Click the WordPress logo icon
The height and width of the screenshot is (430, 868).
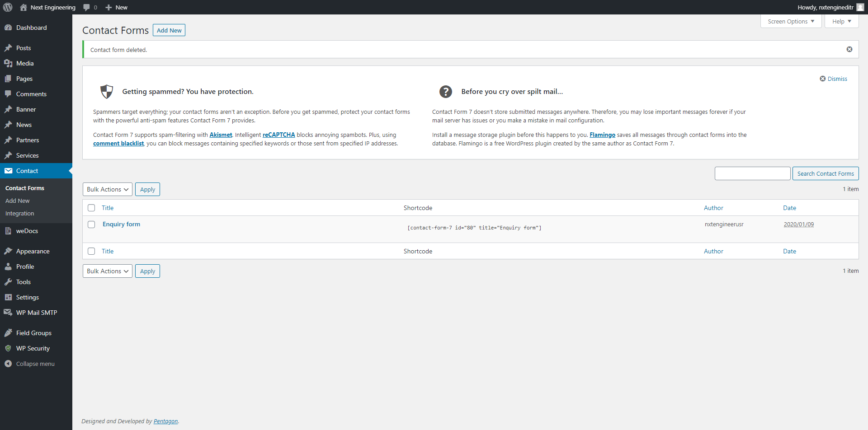tap(8, 7)
